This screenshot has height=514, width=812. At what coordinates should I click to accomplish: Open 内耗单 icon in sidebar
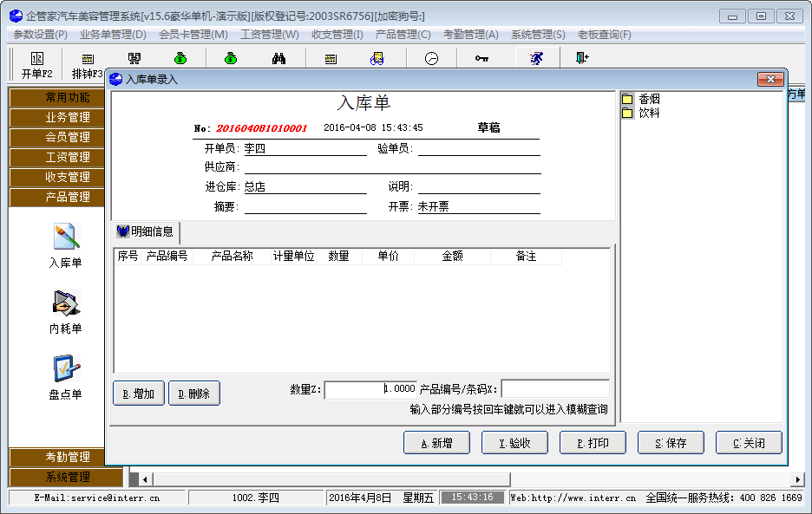[66, 312]
